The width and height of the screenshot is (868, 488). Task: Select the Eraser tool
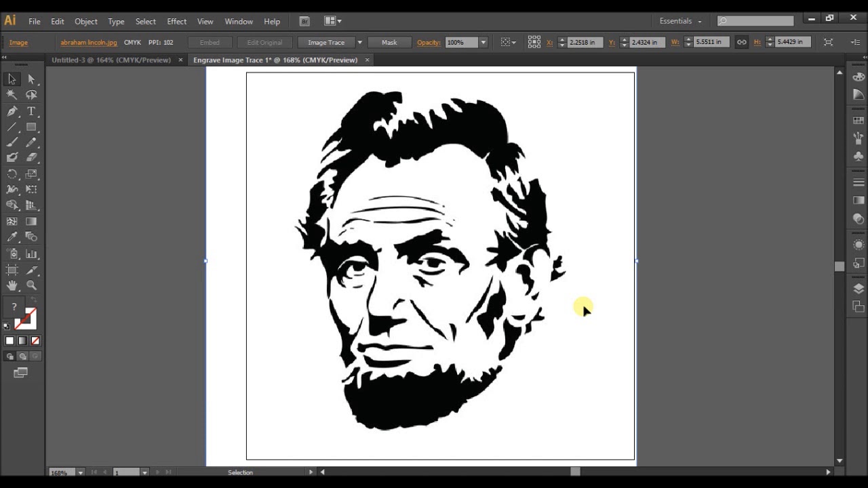click(x=31, y=157)
